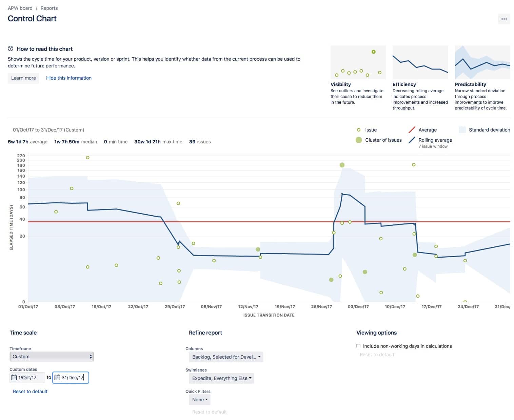This screenshot has width=514, height=420.
Task: Click the Cluster of issues legend dot
Action: point(359,140)
